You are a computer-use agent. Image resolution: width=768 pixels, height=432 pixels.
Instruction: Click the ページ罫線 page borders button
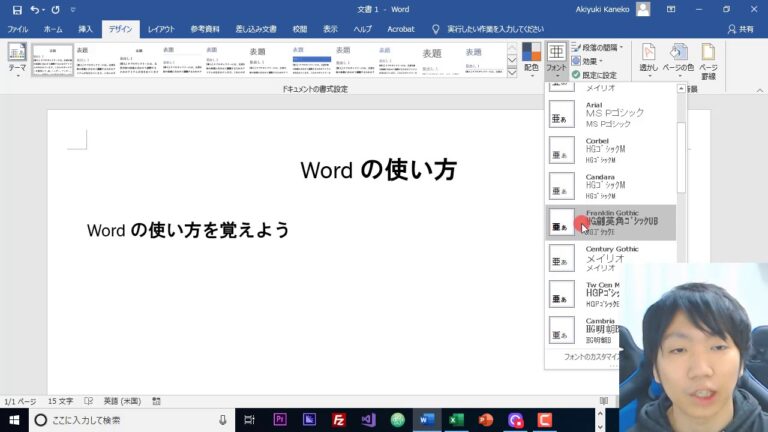708,61
